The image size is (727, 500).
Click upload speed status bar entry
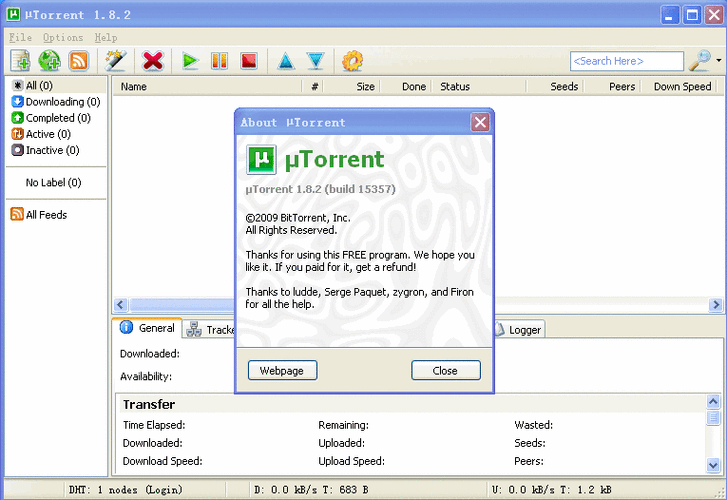(552, 490)
